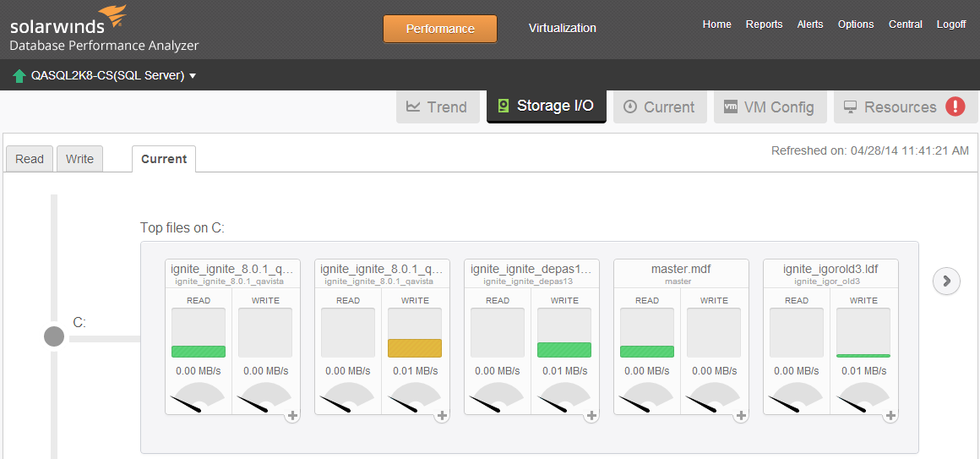Click master.mdf READ gauge dial
This screenshot has width=980, height=459.
click(647, 398)
